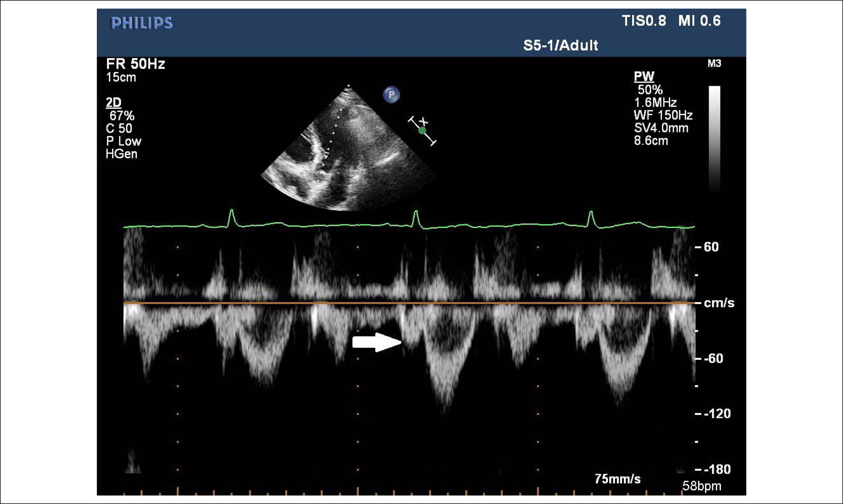The height and width of the screenshot is (504, 843).
Task: Click the grayscale bar under M3
Action: tap(714, 139)
